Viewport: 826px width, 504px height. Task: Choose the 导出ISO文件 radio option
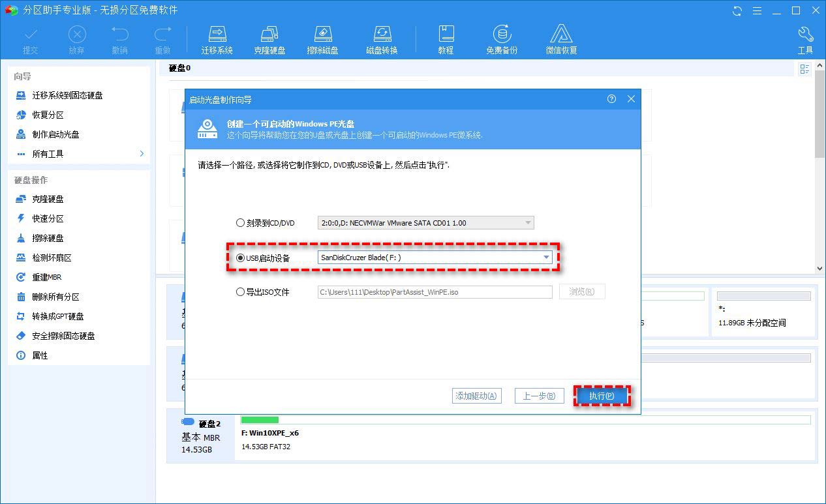(x=240, y=292)
